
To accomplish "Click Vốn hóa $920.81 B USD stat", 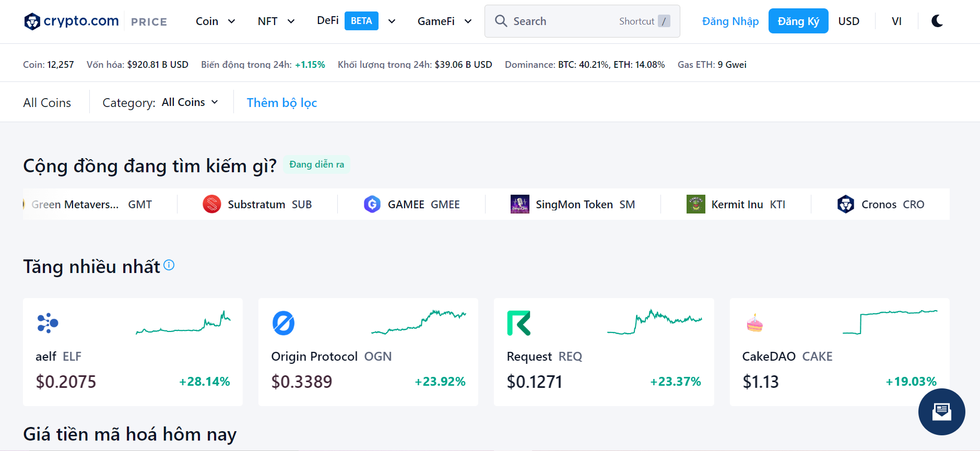I will click(x=137, y=65).
